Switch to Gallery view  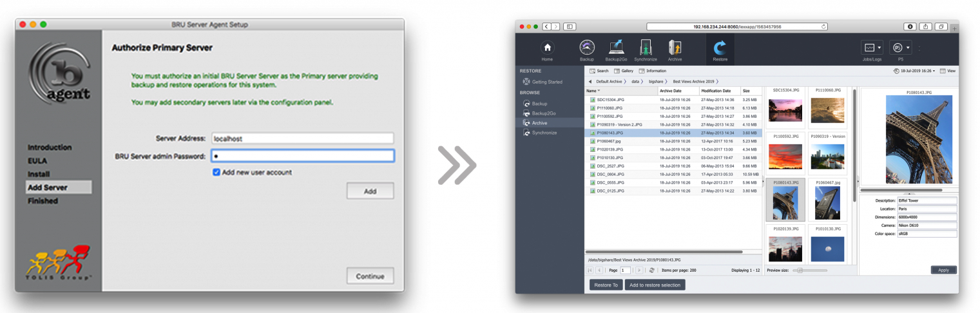click(624, 71)
